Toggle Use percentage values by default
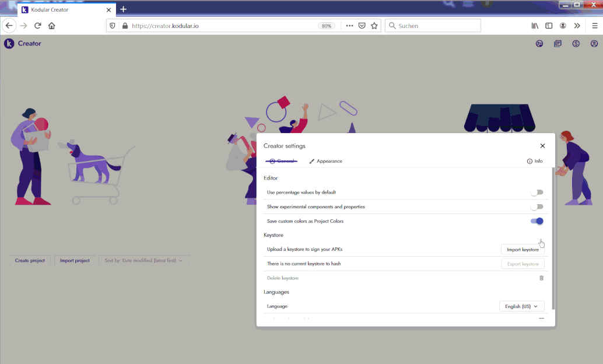Image resolution: width=603 pixels, height=364 pixels. (x=537, y=192)
